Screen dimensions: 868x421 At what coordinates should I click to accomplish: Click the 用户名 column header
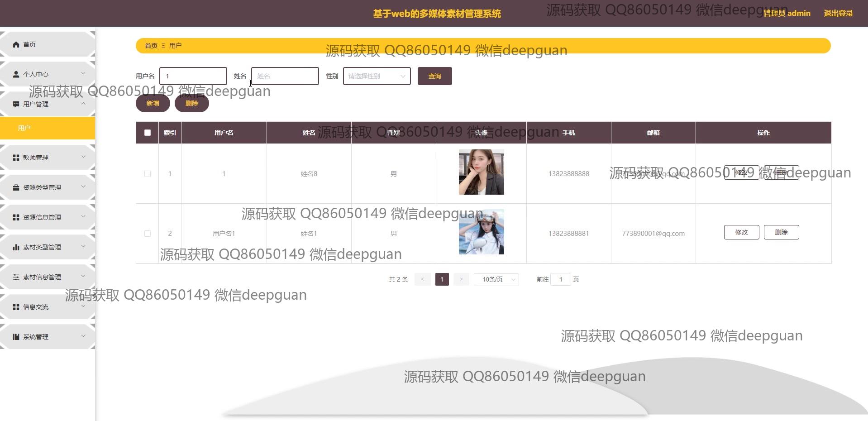pos(224,133)
